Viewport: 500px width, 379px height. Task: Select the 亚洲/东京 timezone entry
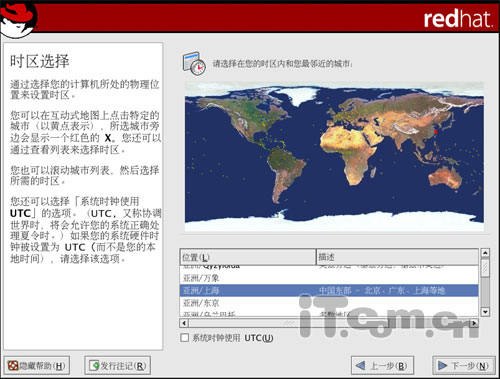[329, 303]
